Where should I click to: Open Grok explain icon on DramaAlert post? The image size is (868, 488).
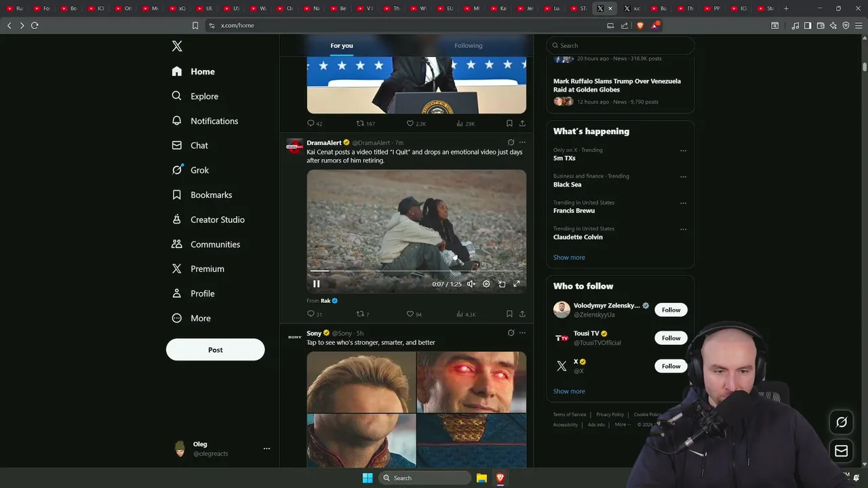point(511,142)
